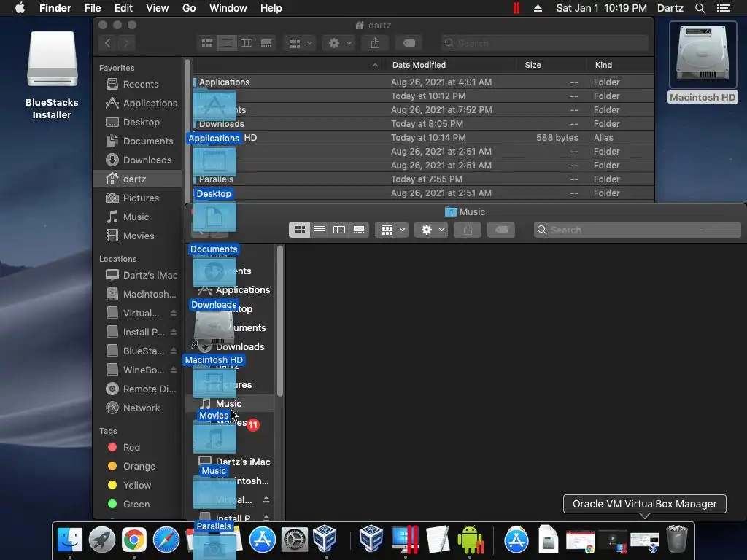Sort by Date Modified column
747x560 pixels.
(x=419, y=65)
